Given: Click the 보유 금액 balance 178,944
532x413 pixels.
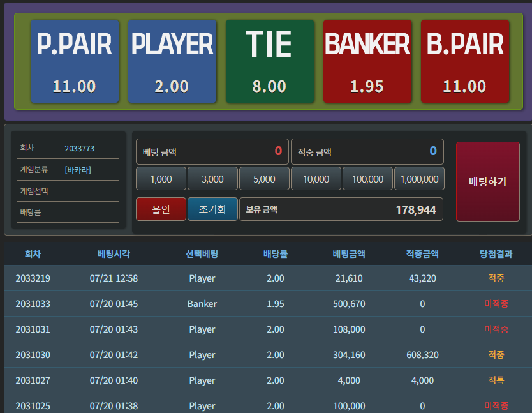Looking at the screenshot, I should (341, 209).
